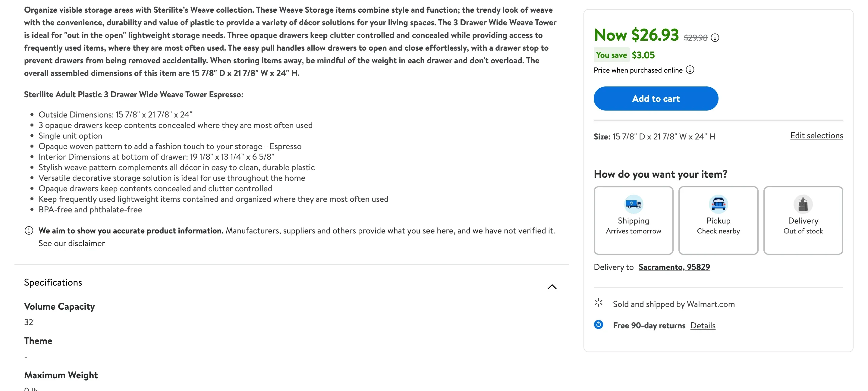
Task: Open Details for 90-day returns
Action: (703, 325)
